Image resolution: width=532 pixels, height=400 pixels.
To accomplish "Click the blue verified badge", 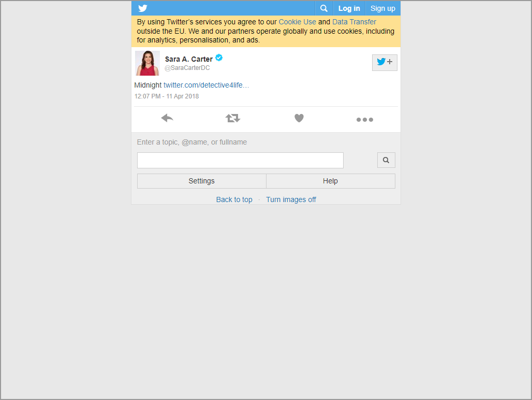I will point(219,58).
